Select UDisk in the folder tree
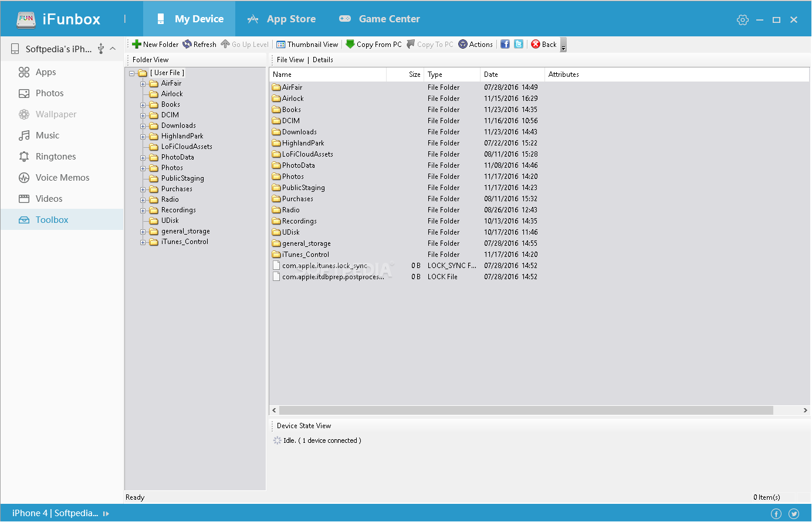The height and width of the screenshot is (522, 812). pos(170,221)
